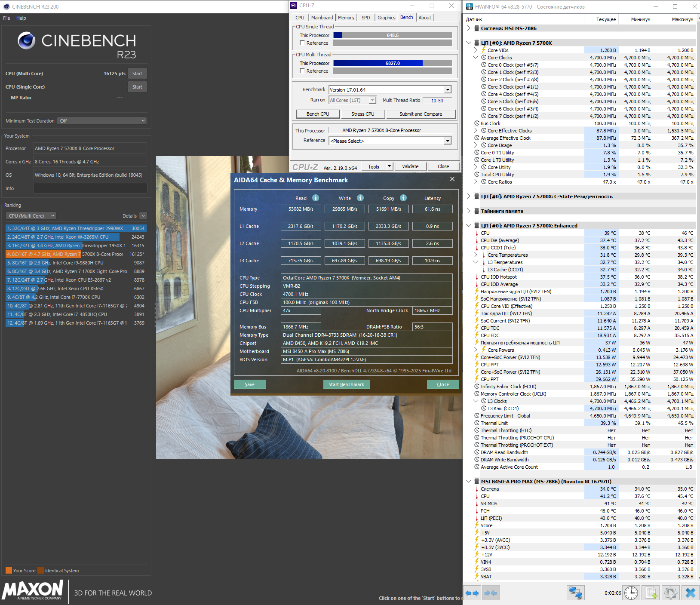Enable Reference checkbox under CPU Multi Thread

coord(302,71)
